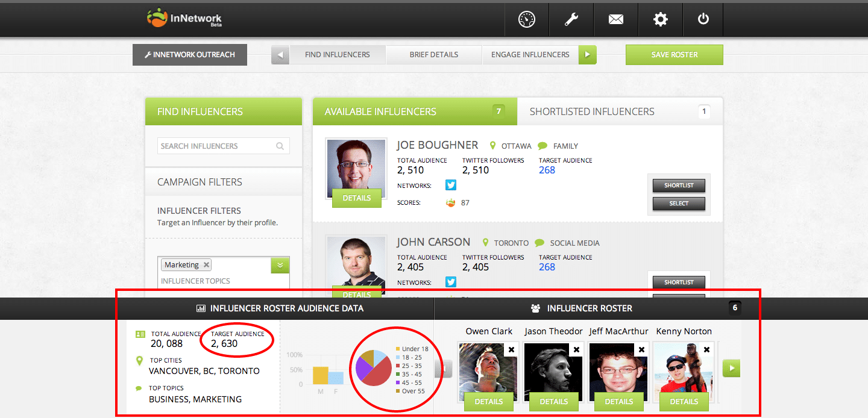Viewport: 868px width, 418px height.
Task: Click the audience age pie chart
Action: tap(373, 367)
